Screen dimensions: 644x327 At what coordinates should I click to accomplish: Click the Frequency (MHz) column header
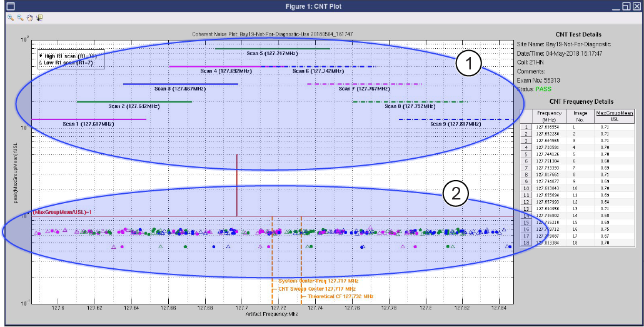click(550, 116)
